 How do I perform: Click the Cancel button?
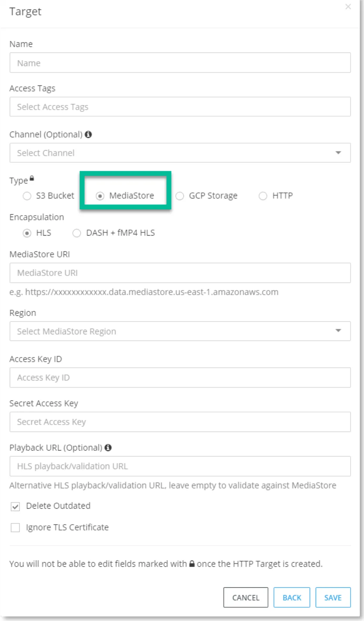[x=246, y=598]
